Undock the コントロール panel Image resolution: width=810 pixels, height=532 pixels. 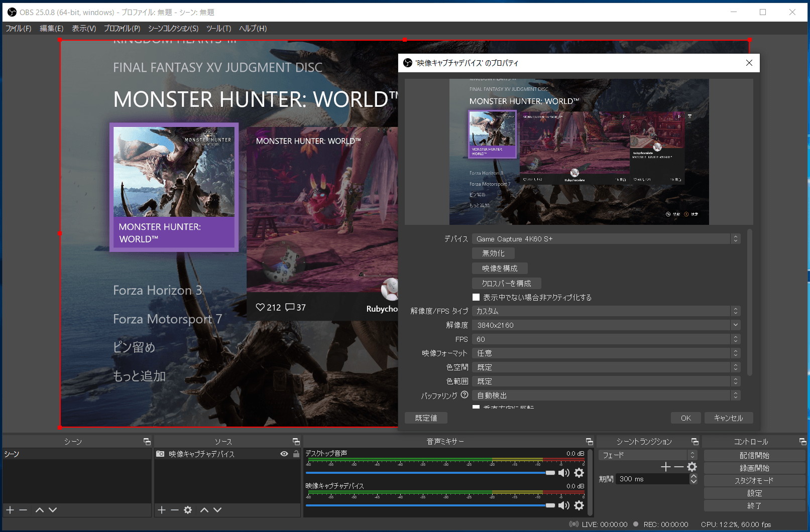803,442
